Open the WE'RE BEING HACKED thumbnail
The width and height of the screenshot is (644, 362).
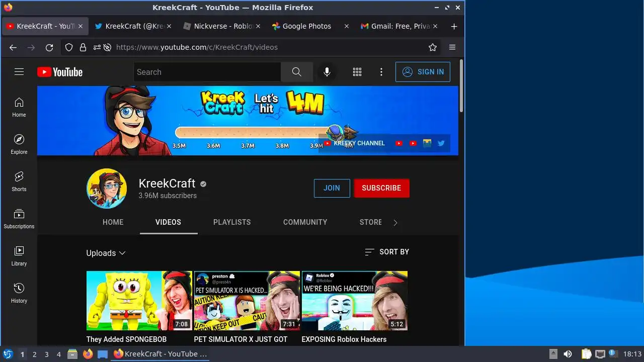coord(355,301)
